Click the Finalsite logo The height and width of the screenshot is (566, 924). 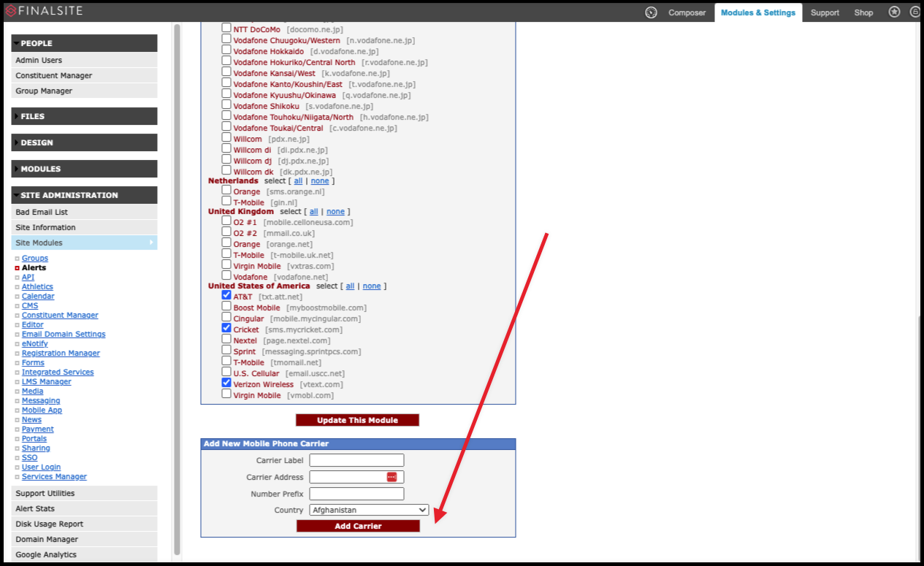click(44, 11)
